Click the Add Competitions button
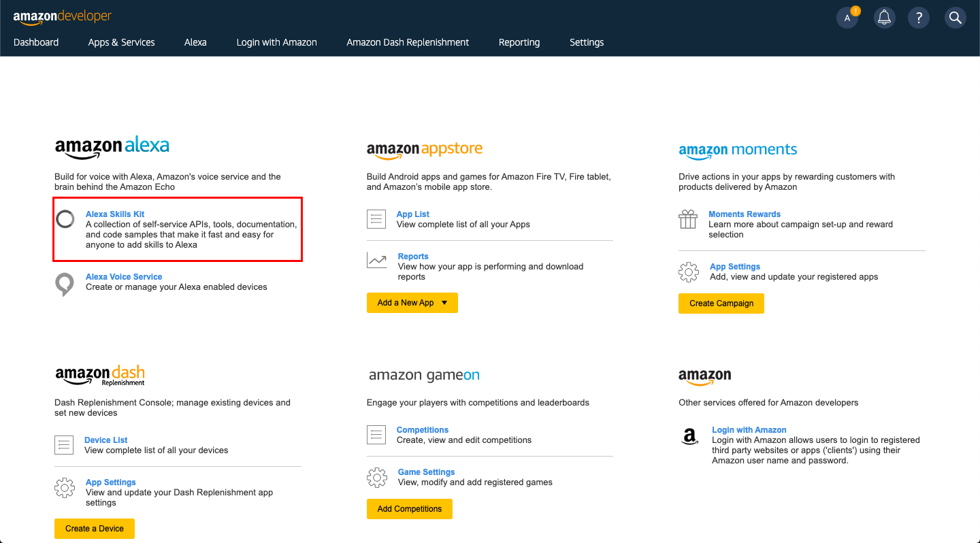 click(x=410, y=509)
